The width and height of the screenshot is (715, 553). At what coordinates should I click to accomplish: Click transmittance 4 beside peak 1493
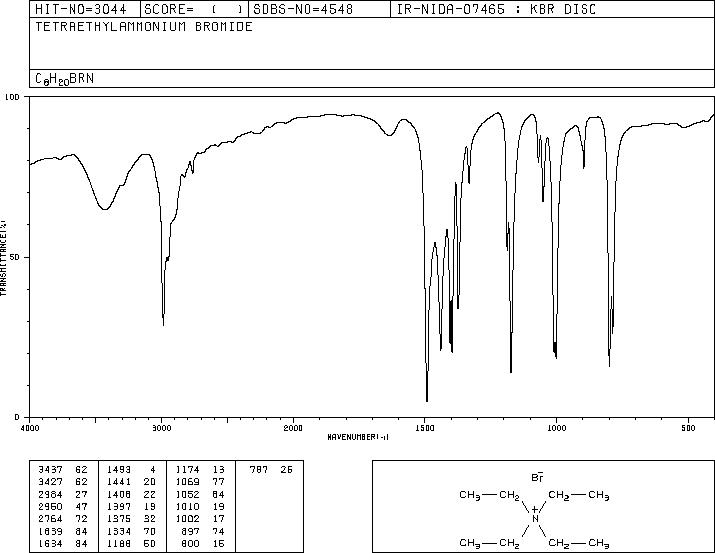pyautogui.click(x=153, y=470)
